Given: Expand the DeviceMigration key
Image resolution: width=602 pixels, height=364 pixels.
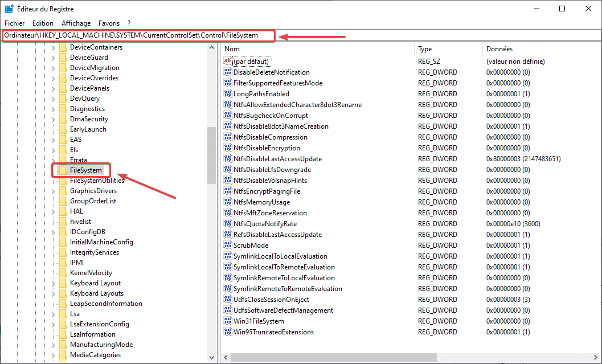Looking at the screenshot, I should coord(54,68).
